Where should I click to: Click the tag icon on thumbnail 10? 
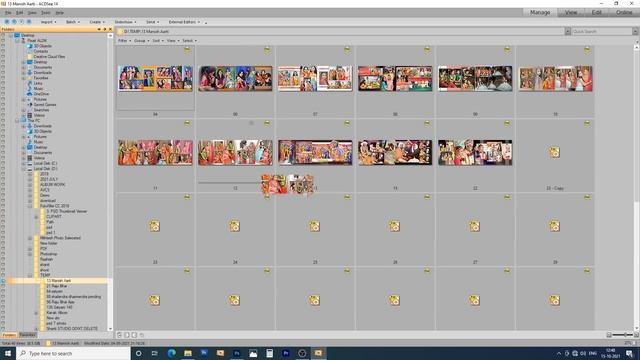587,50
